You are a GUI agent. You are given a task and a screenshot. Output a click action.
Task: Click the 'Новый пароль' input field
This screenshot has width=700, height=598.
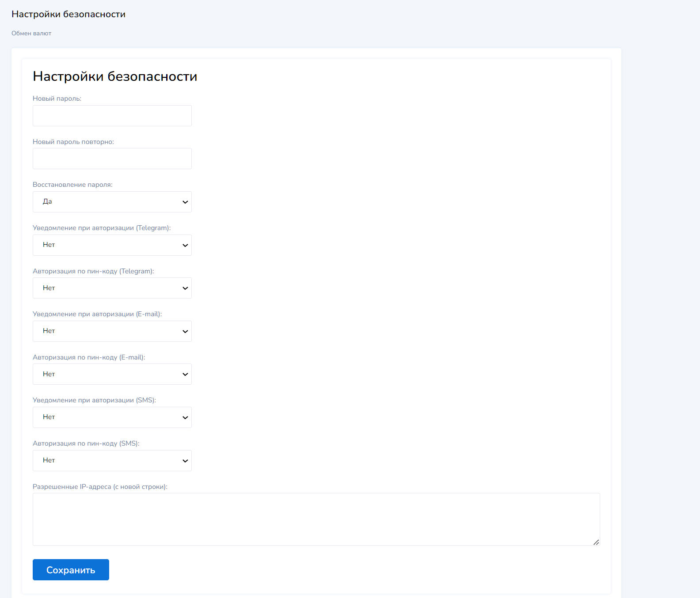112,116
